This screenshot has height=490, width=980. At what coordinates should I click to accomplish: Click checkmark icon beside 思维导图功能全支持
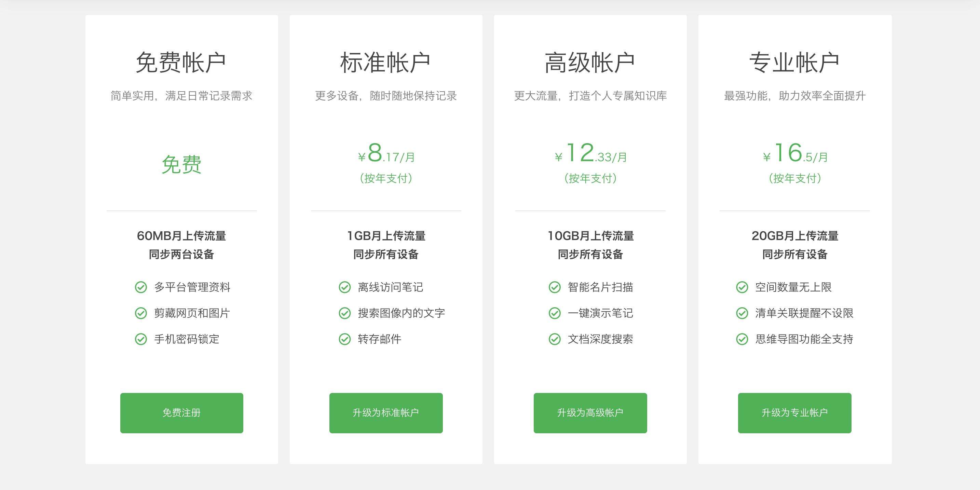pos(742,339)
